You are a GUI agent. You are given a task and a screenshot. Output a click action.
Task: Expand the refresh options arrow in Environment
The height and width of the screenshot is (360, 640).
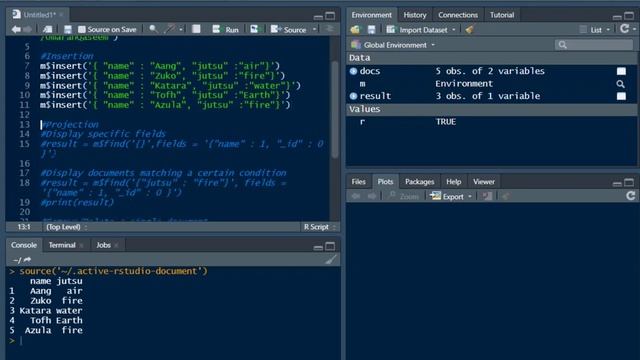(634, 29)
